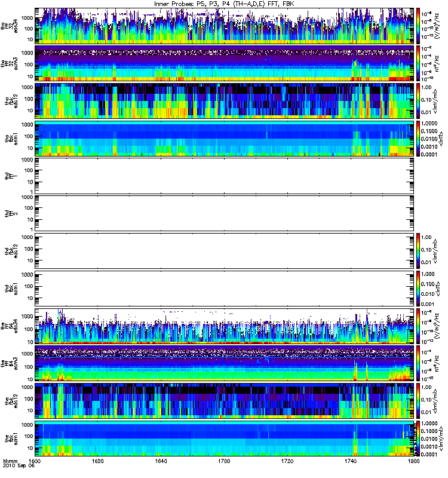Click the color bar of the fff edc34 panel
Image resolution: width=448 pixels, height=478 pixels.
pyautogui.click(x=418, y=326)
